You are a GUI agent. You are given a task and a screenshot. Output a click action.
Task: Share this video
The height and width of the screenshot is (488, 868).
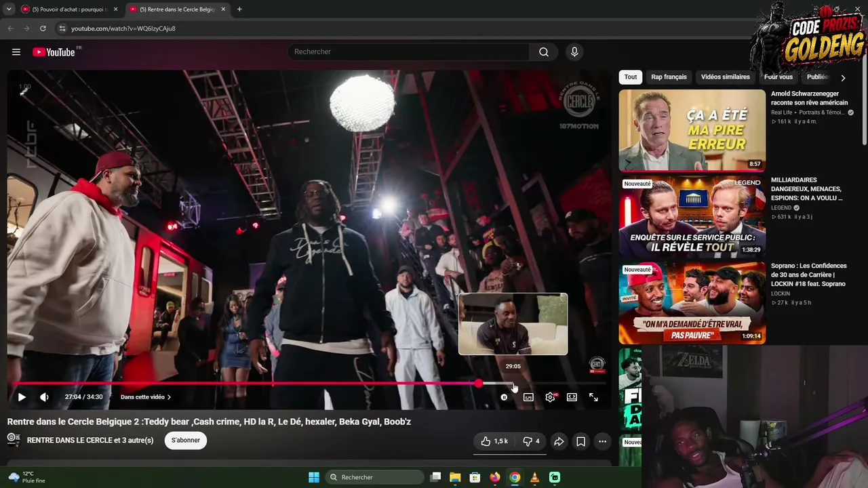[559, 441]
